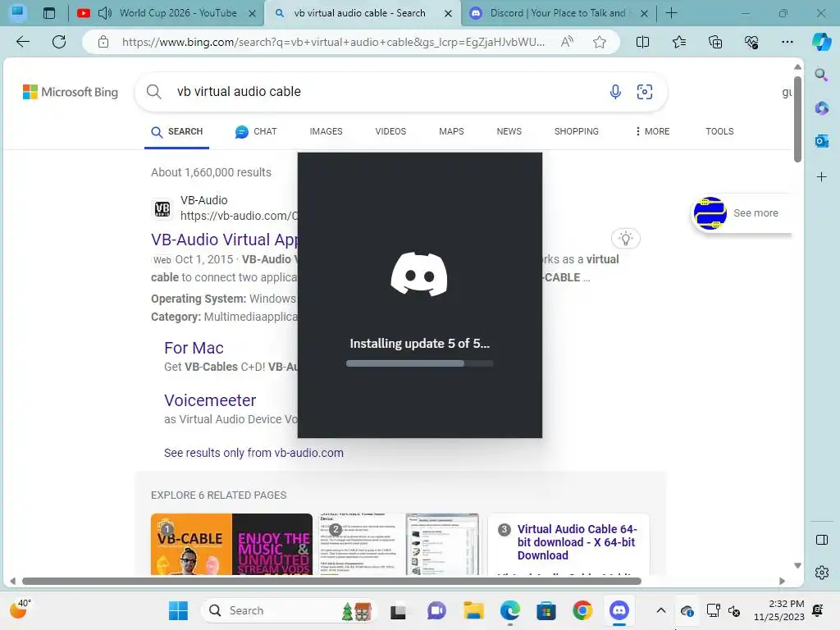The image size is (840, 630).
Task: Click the lightbulb feedback icon
Action: coord(625,239)
